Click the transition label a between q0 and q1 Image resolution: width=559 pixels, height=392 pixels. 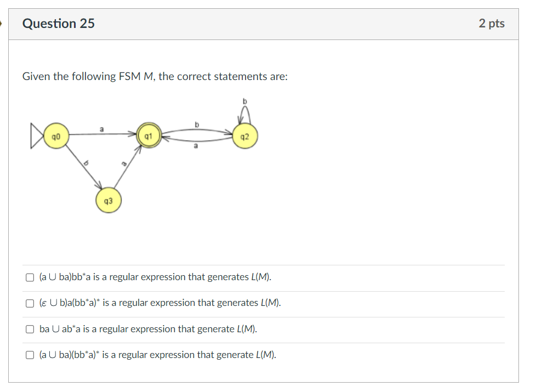(x=101, y=128)
